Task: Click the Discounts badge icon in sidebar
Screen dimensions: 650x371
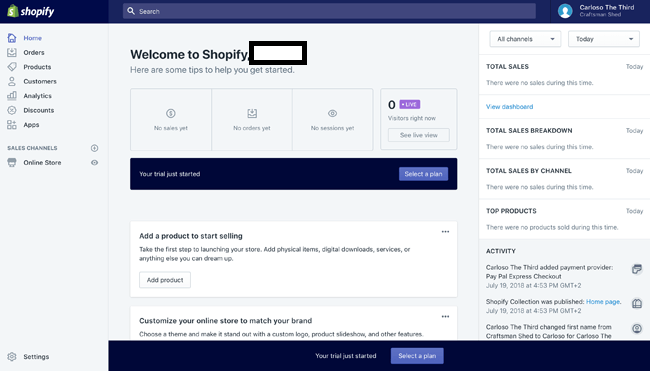Action: (x=12, y=110)
